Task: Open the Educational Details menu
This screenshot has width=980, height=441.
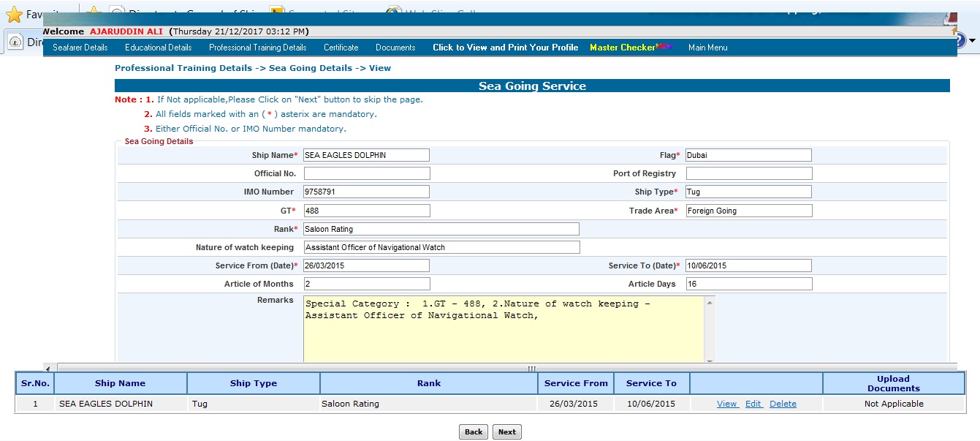Action: 158,48
